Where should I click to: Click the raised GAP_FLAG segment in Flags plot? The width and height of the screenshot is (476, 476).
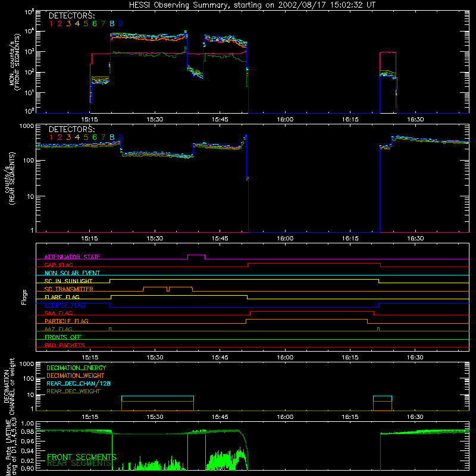tap(314, 264)
